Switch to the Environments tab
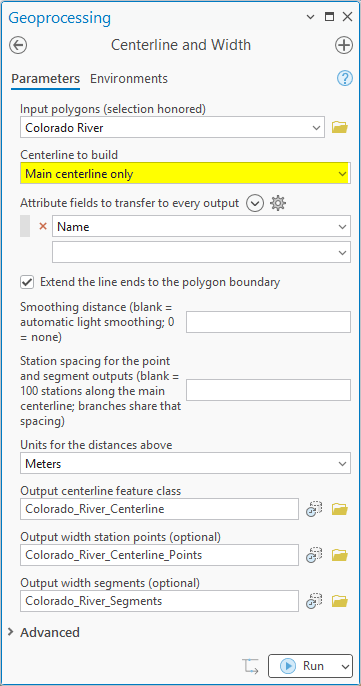Image resolution: width=361 pixels, height=686 pixels. tap(129, 79)
